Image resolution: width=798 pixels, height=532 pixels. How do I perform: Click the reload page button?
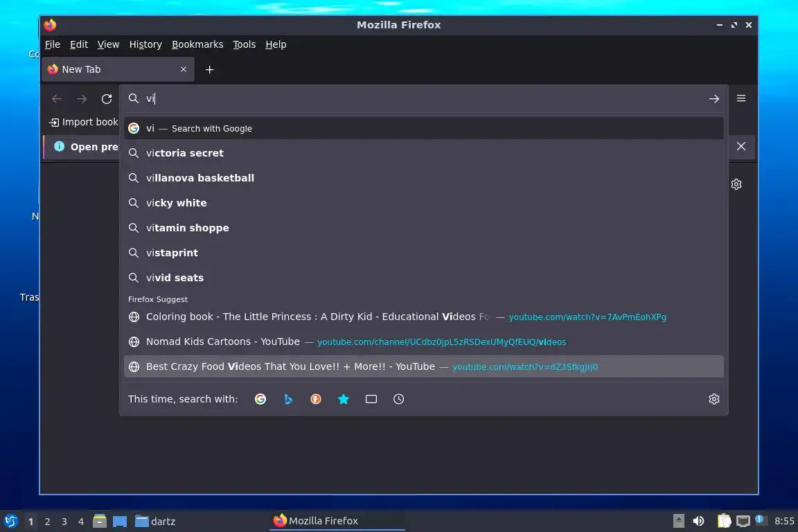(107, 99)
